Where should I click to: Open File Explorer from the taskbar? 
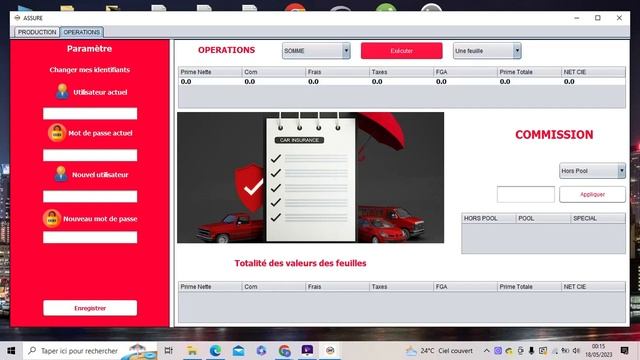191,351
